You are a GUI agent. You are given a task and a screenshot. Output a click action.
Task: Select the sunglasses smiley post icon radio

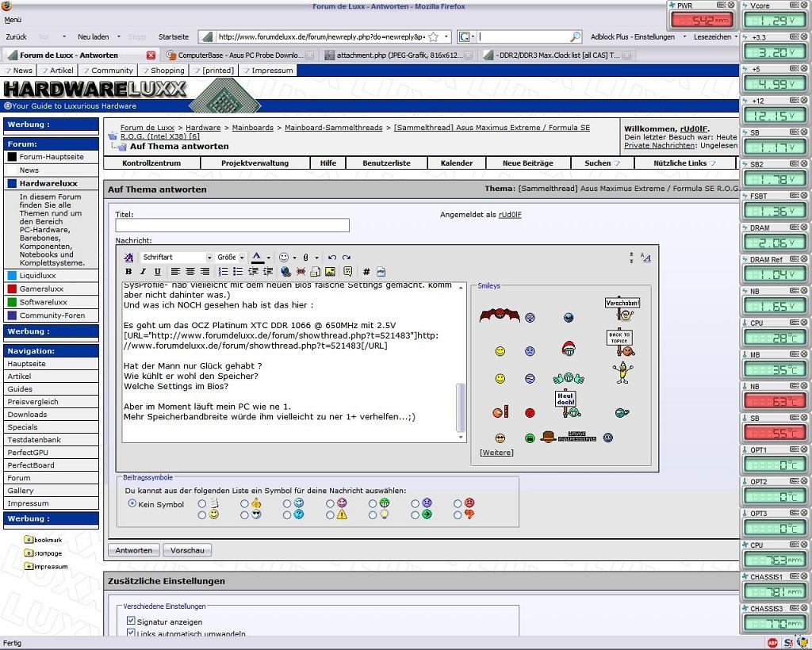pos(244,515)
